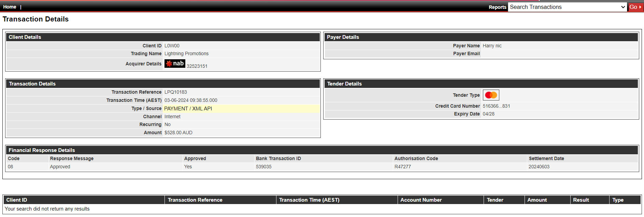Select the Approved response message

pos(60,167)
